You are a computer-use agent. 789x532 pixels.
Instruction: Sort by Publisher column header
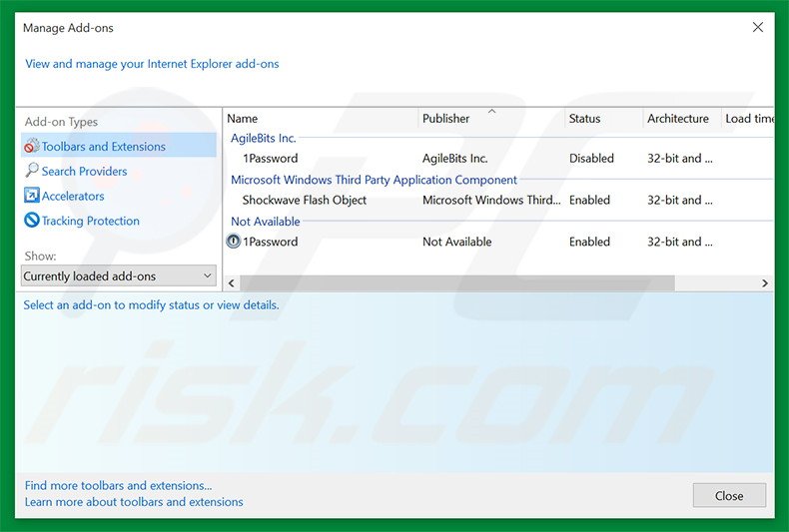coord(491,119)
